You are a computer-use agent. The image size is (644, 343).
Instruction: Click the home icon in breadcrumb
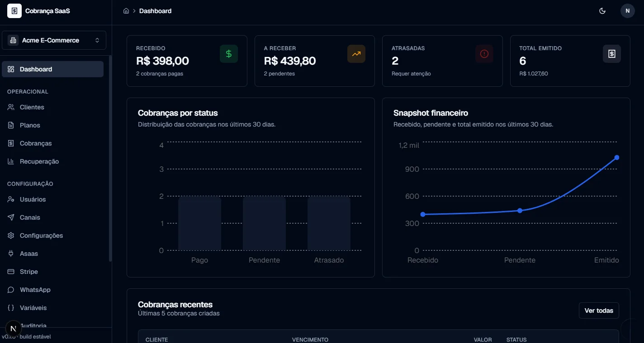pos(126,11)
